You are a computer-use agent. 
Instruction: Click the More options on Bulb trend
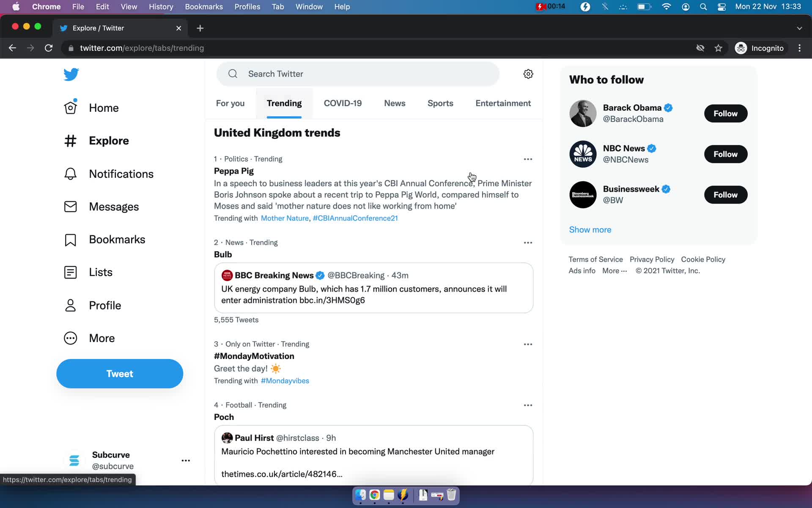click(526, 242)
